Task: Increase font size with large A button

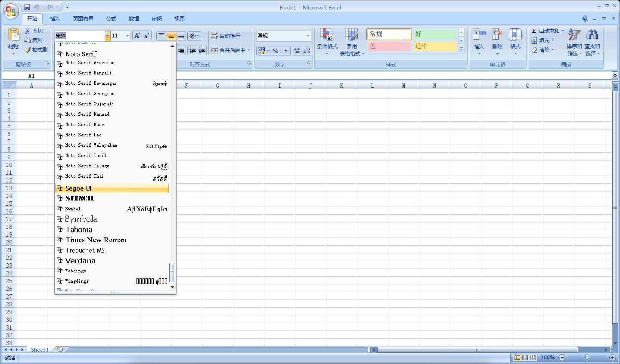Action: 137,36
